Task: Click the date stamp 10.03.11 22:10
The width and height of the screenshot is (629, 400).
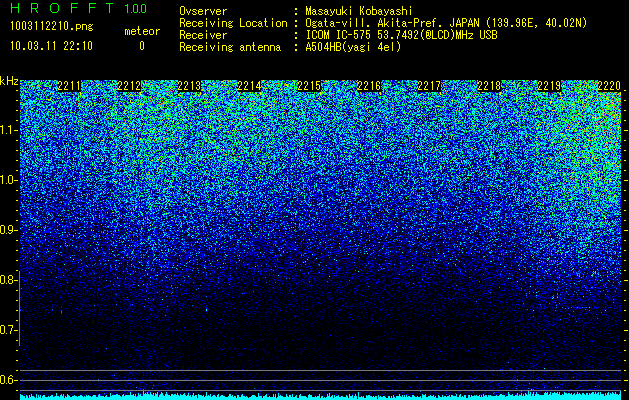Action: click(51, 46)
